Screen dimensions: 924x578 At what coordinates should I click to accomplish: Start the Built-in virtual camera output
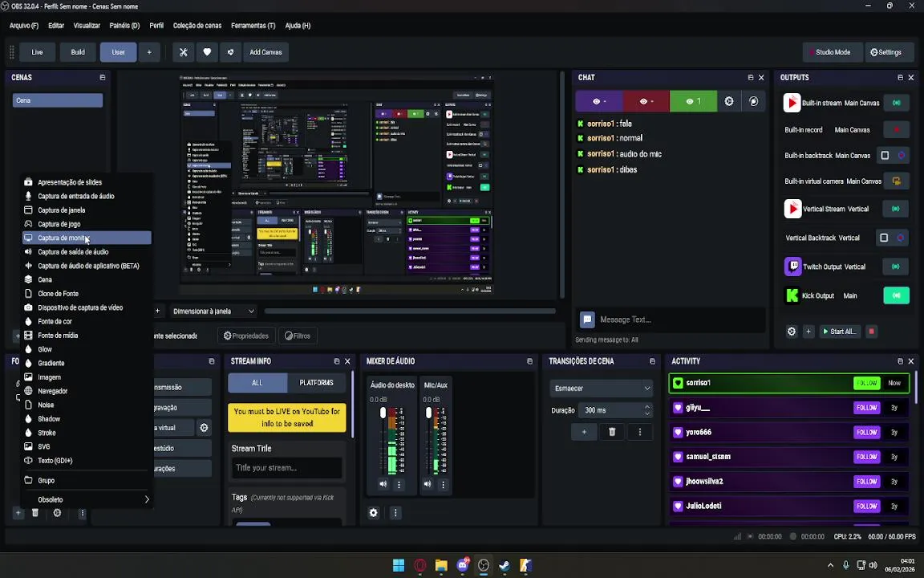[896, 181]
